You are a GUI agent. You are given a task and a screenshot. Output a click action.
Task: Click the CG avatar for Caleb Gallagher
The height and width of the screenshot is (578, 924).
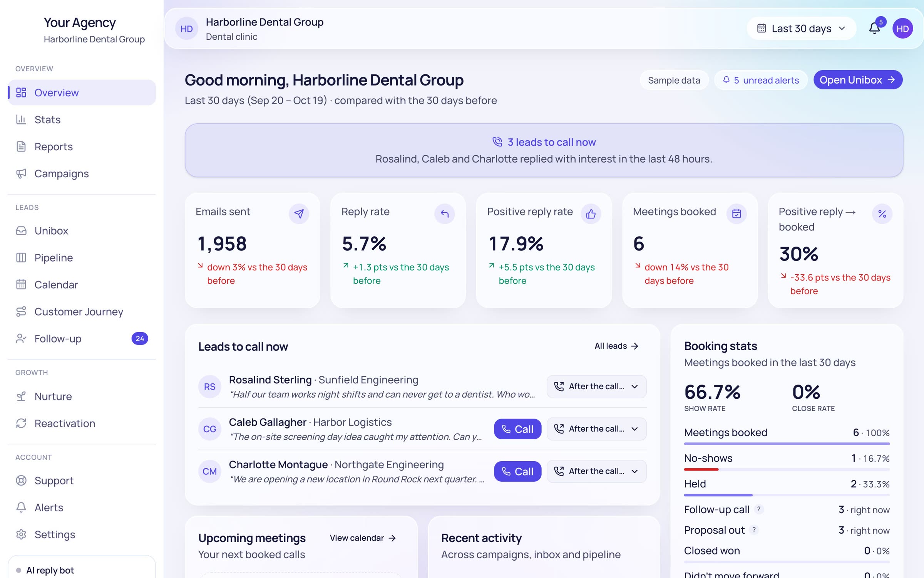click(209, 429)
